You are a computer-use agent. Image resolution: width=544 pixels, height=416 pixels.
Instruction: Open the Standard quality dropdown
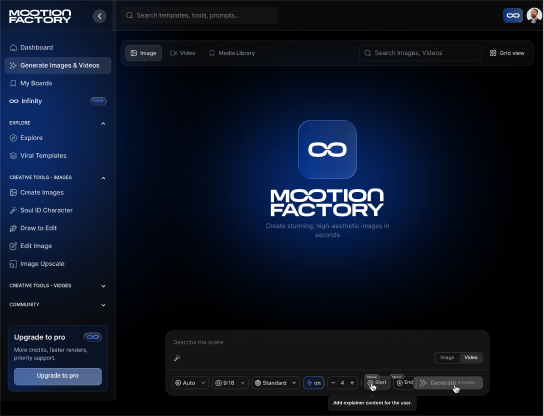(x=275, y=383)
